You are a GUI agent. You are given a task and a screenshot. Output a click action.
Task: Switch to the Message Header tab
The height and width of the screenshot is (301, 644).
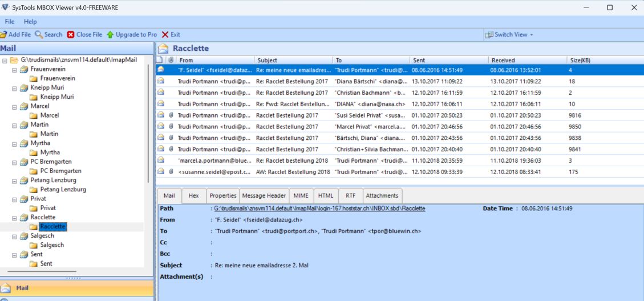264,195
